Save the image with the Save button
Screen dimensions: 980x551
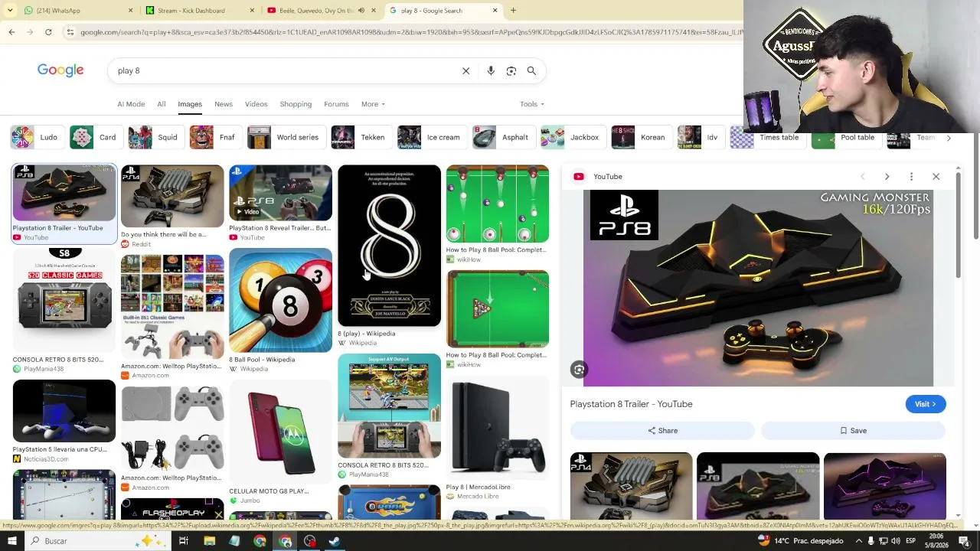(853, 431)
